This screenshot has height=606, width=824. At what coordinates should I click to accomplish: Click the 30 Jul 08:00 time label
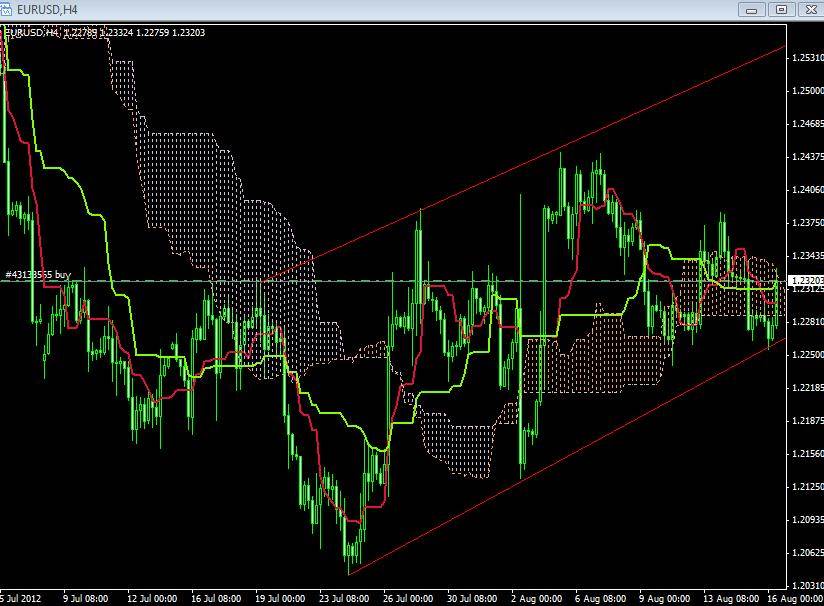472,599
